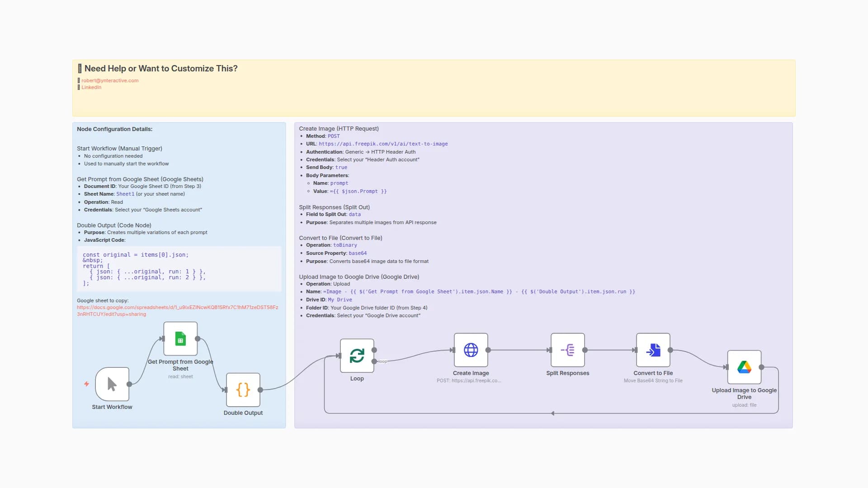Open the Get Prompt from Google Sheet node
Image resolution: width=868 pixels, height=488 pixels.
[180, 339]
